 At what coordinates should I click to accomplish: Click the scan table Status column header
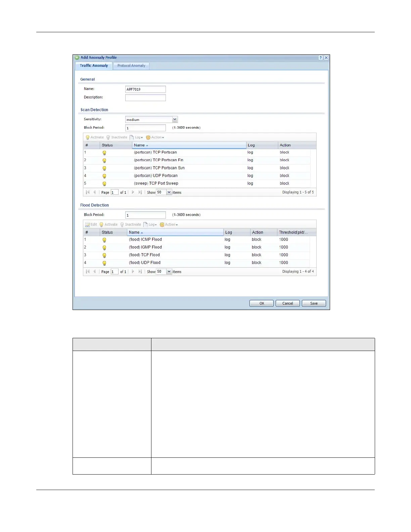pyautogui.click(x=116, y=145)
